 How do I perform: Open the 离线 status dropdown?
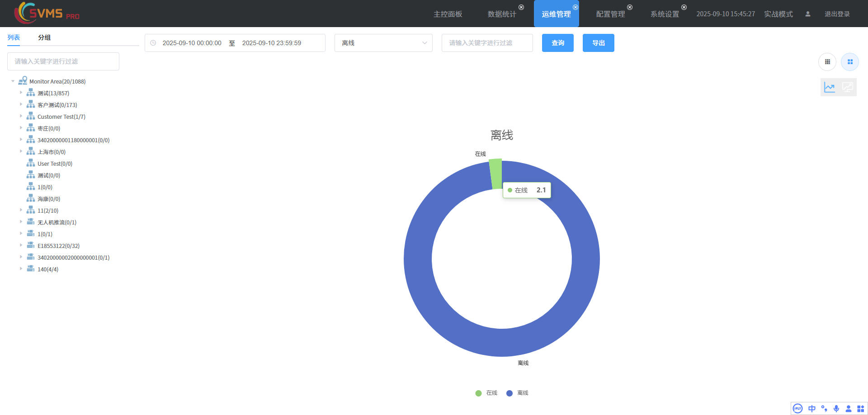(x=383, y=43)
